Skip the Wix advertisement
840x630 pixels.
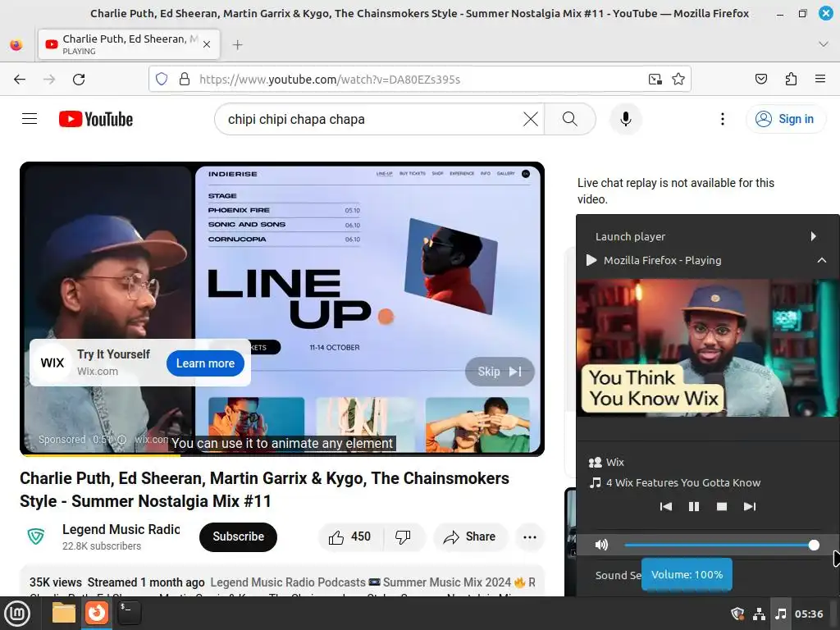tap(500, 372)
